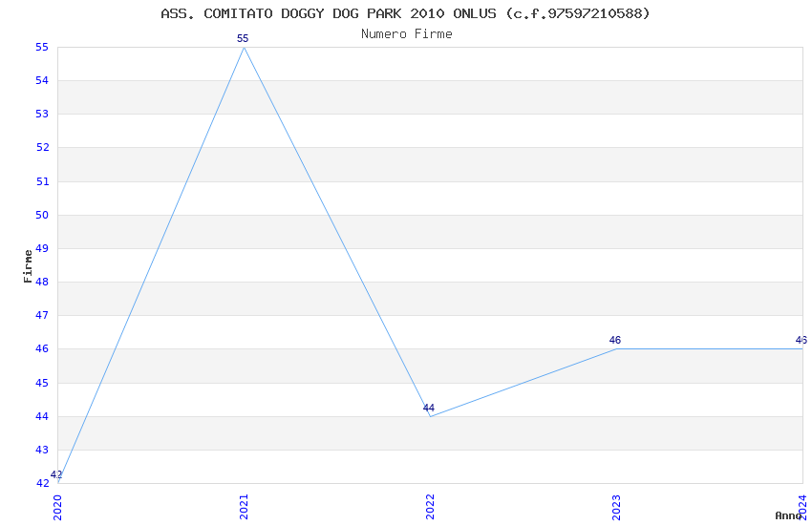Select the 42 data label at 2020
Image resolution: width=812 pixels, height=525 pixels.
pyautogui.click(x=56, y=474)
